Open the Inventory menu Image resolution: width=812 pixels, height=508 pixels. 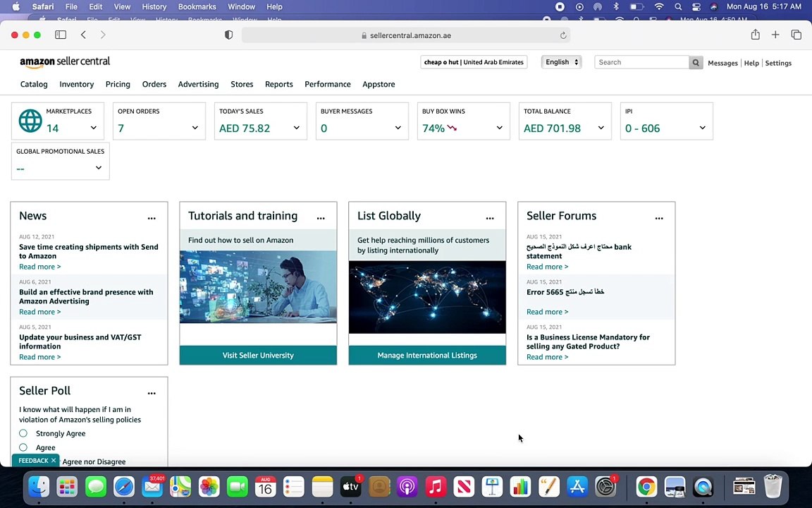point(77,84)
